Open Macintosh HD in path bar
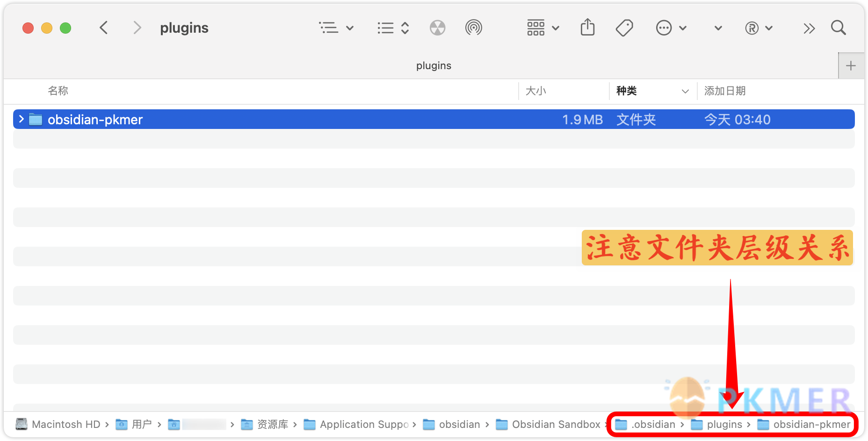Screen dimensions: 868x441 tap(58, 424)
